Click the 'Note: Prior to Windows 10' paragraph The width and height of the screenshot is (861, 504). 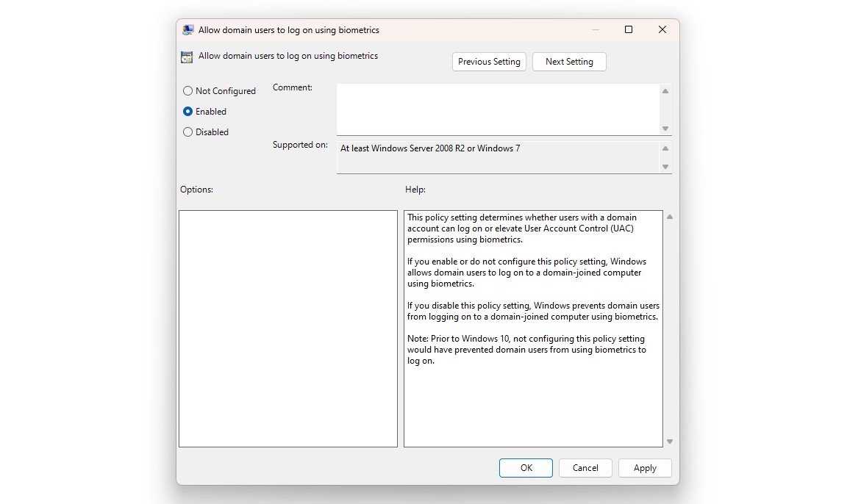pos(526,350)
